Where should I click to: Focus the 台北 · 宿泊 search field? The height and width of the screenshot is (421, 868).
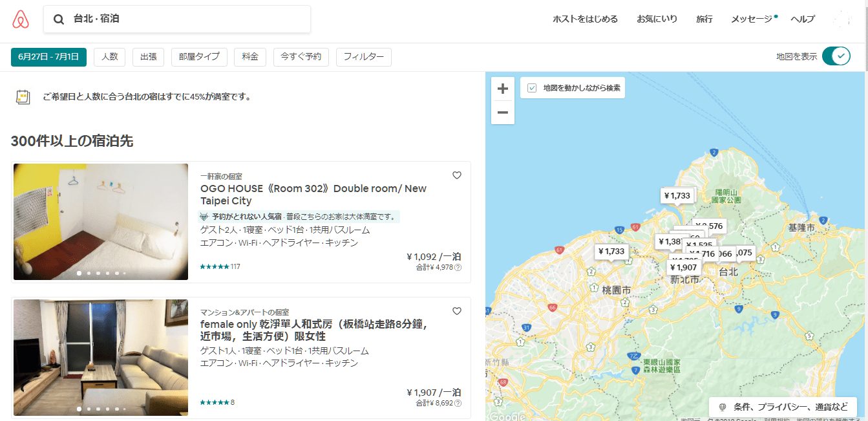pos(177,19)
